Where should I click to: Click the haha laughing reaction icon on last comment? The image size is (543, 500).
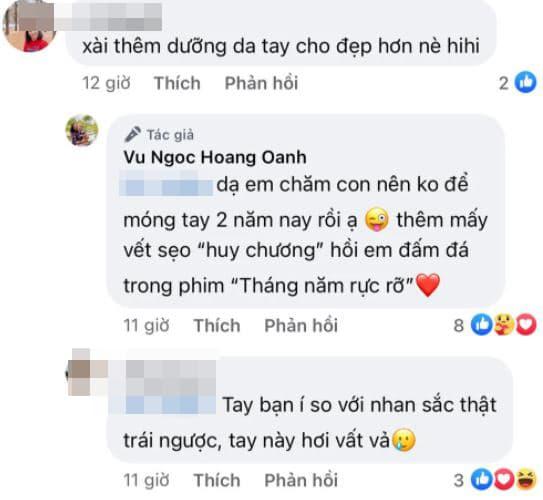coord(526,479)
